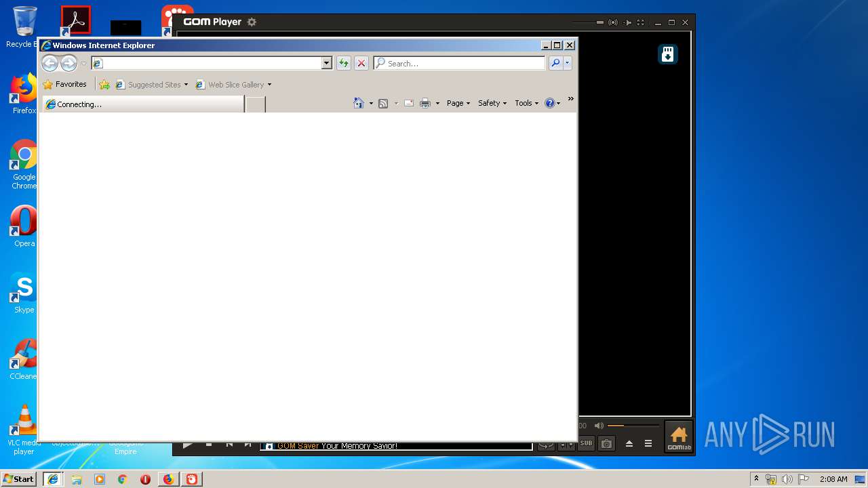Launch Windows Media Player from taskbar
This screenshot has height=488, width=868.
[100, 479]
